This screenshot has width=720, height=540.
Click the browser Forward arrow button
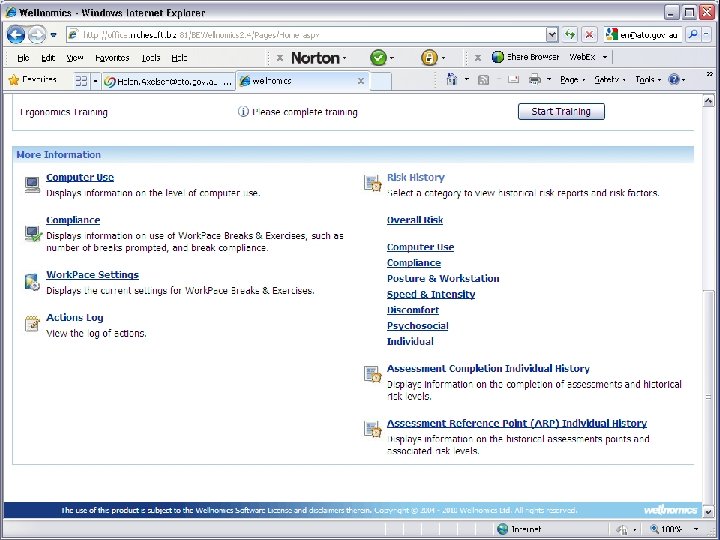(x=37, y=35)
